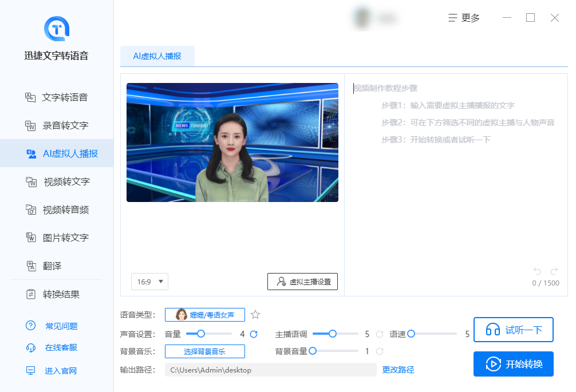
Task: Open the 姗姗/粤语女声 voice type selector
Action: point(205,315)
